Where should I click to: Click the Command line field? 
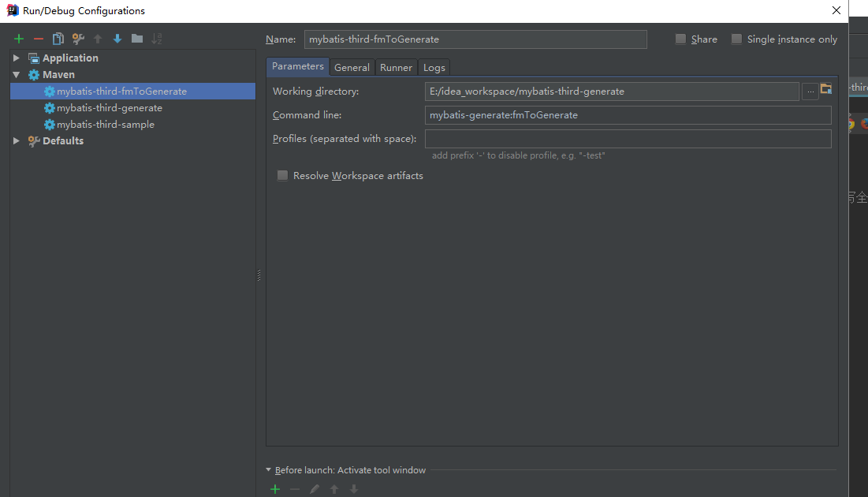(x=628, y=115)
